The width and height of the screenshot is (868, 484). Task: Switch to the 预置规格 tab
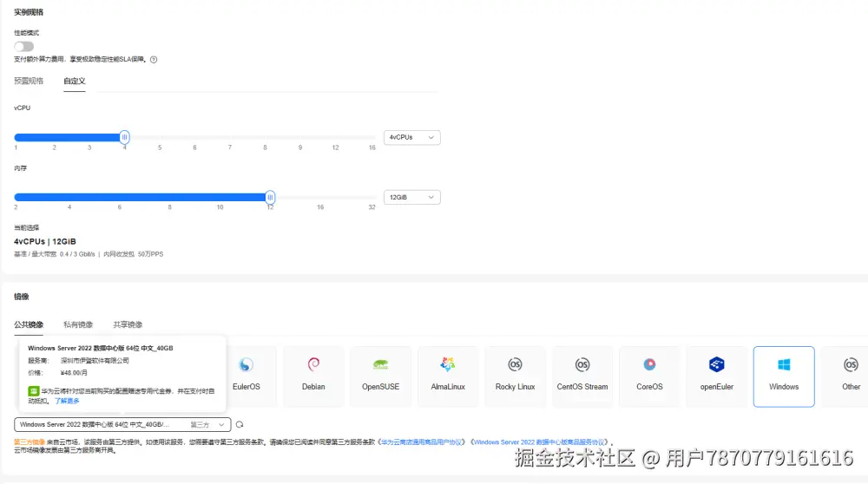29,81
